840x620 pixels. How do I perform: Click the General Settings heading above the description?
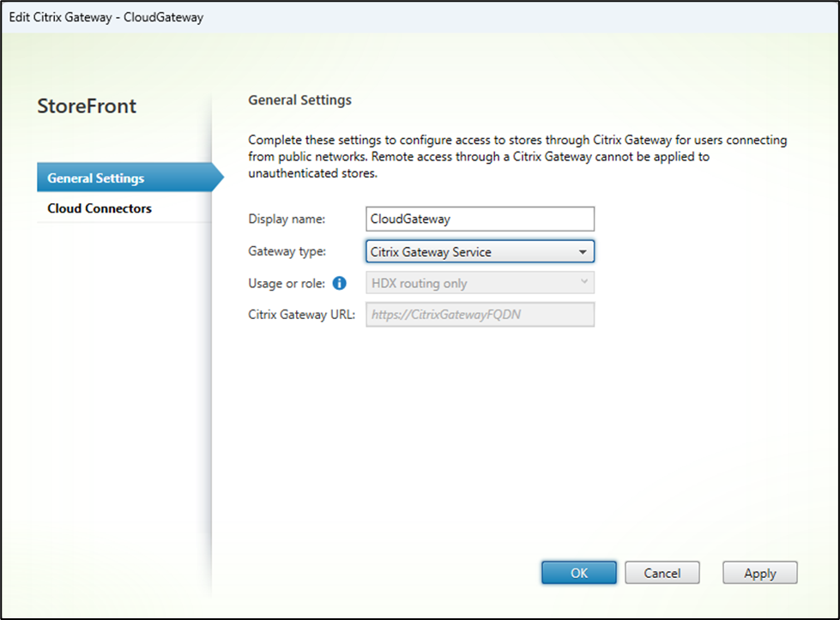point(299,100)
